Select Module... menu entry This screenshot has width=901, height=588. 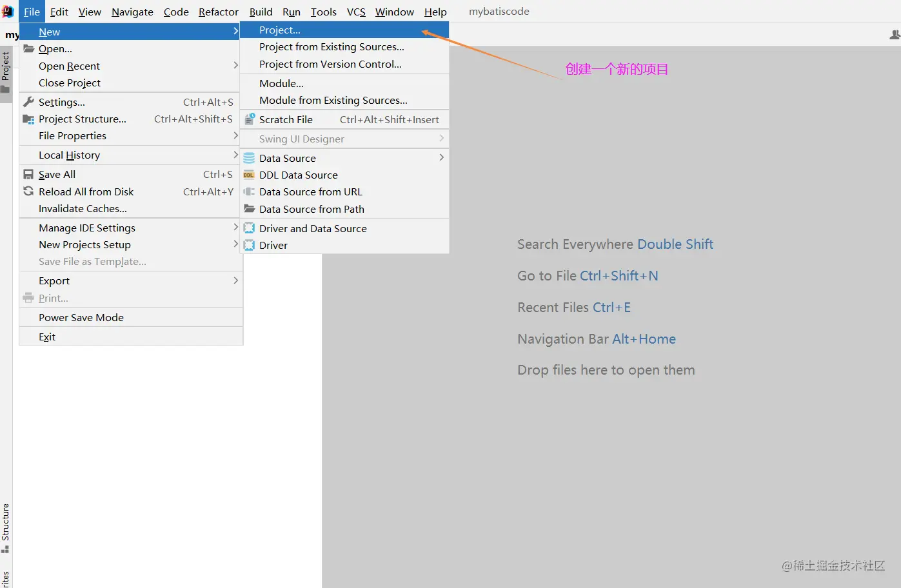click(344, 83)
